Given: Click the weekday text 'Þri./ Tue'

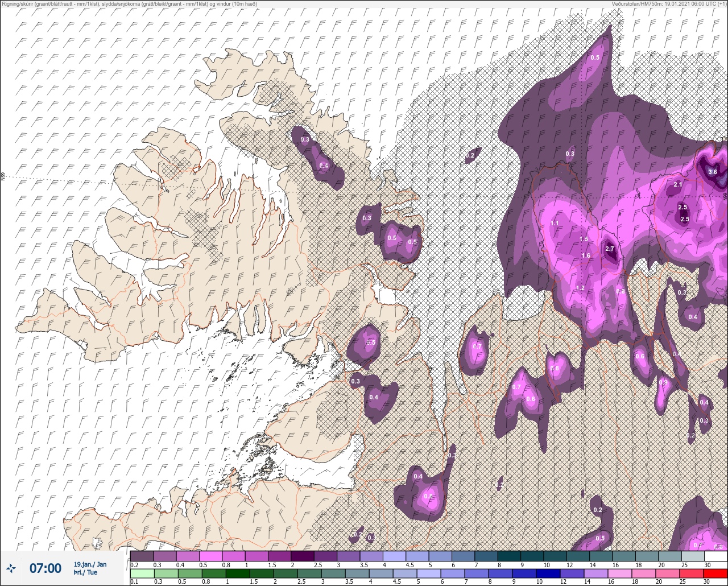Looking at the screenshot, I should click(85, 572).
